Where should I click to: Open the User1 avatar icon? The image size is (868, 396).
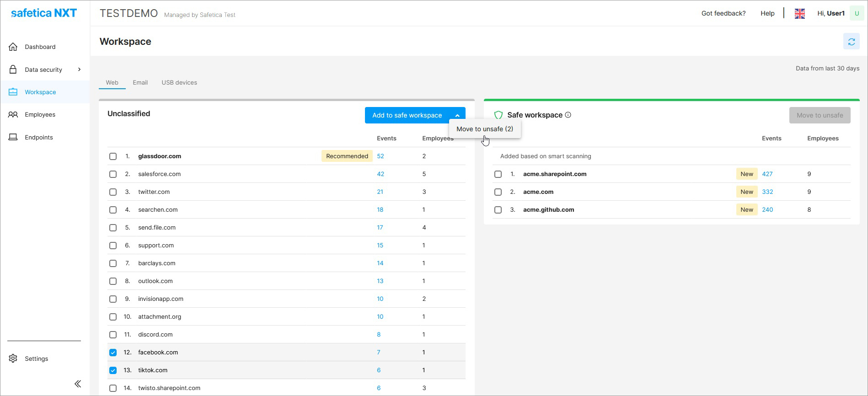pyautogui.click(x=857, y=13)
